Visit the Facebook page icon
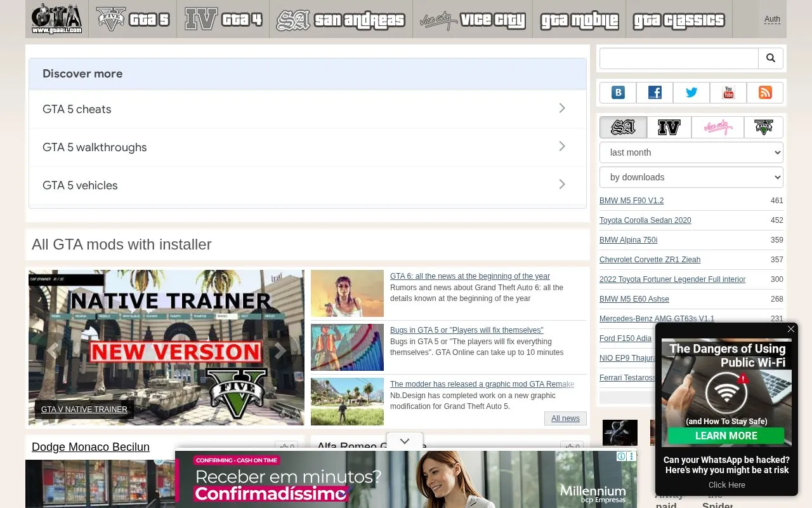The width and height of the screenshot is (812, 508). pyautogui.click(x=655, y=93)
